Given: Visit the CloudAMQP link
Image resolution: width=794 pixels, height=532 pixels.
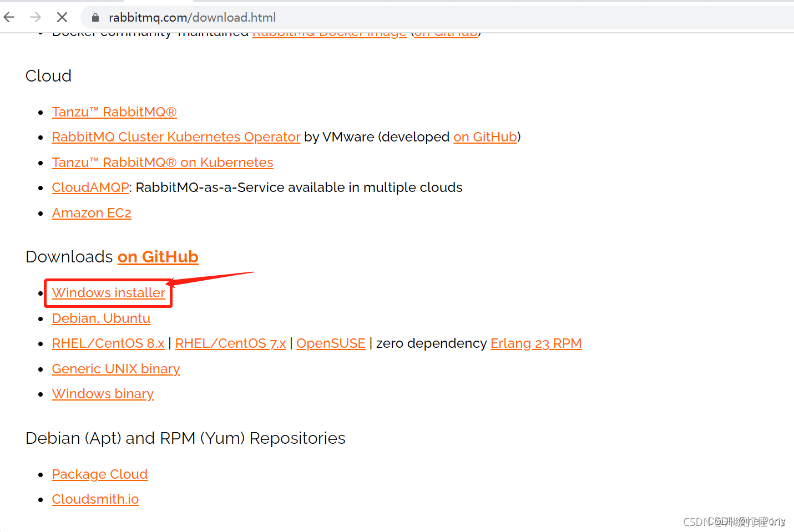Looking at the screenshot, I should 90,188.
